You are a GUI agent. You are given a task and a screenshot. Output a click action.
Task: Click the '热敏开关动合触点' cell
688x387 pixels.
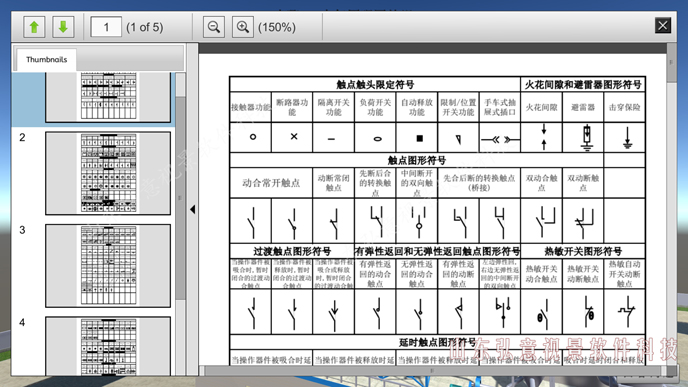(x=541, y=274)
